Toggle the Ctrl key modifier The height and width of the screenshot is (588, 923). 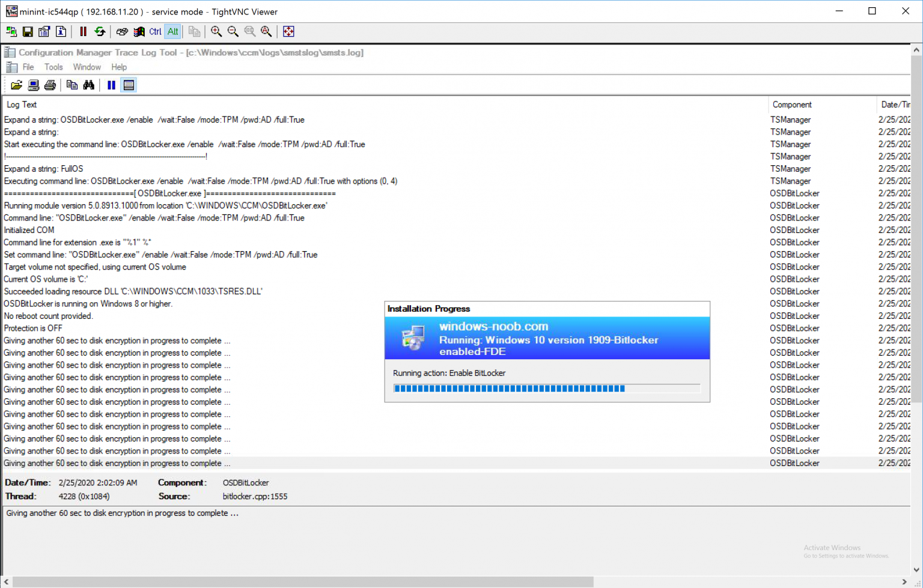155,32
